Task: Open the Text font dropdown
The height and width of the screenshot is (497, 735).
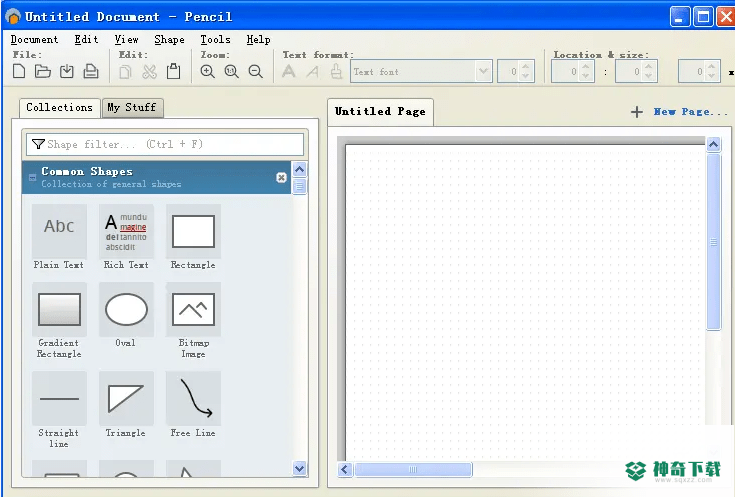Action: pos(483,72)
